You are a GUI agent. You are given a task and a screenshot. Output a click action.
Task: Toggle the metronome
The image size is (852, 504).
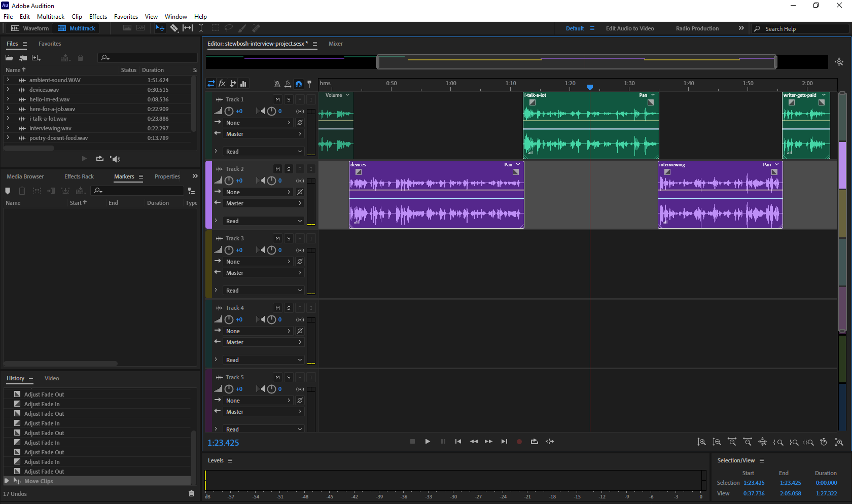point(277,84)
